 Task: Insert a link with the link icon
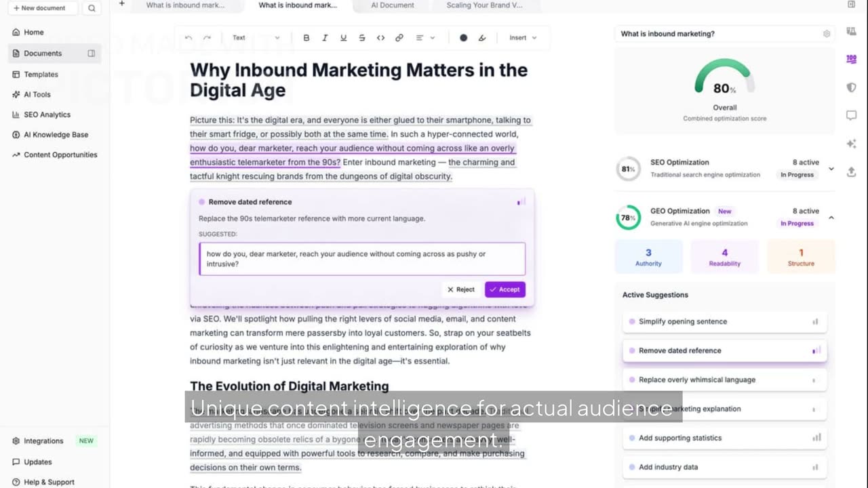point(399,38)
